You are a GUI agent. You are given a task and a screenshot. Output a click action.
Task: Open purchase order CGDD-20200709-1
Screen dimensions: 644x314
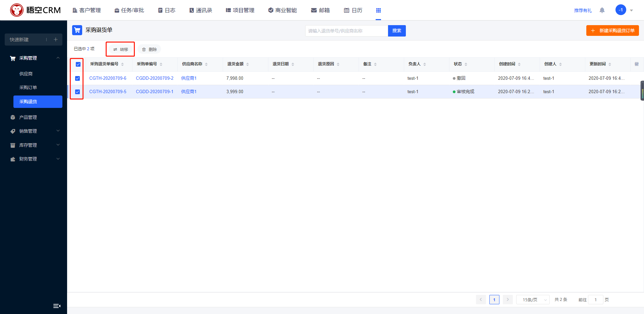click(155, 91)
